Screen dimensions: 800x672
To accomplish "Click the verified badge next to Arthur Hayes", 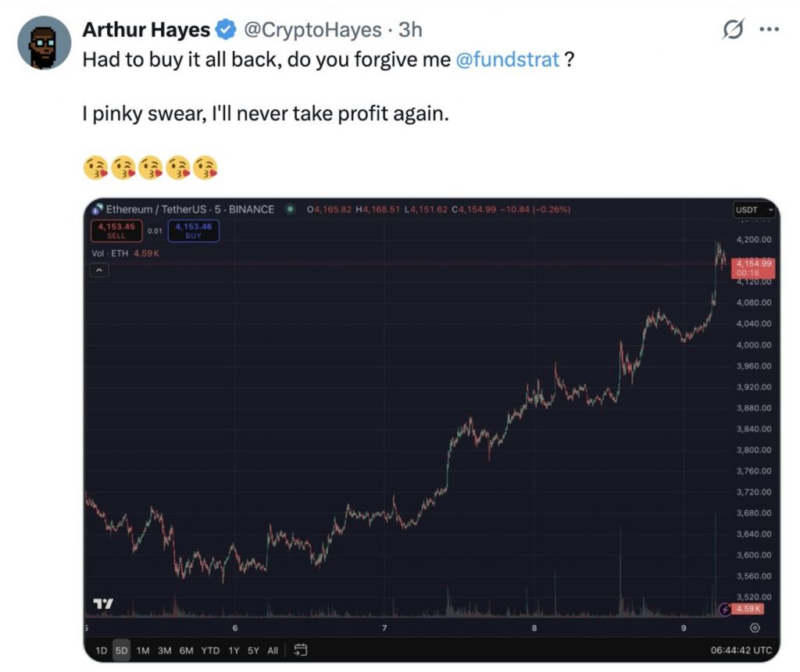I will 226,30.
